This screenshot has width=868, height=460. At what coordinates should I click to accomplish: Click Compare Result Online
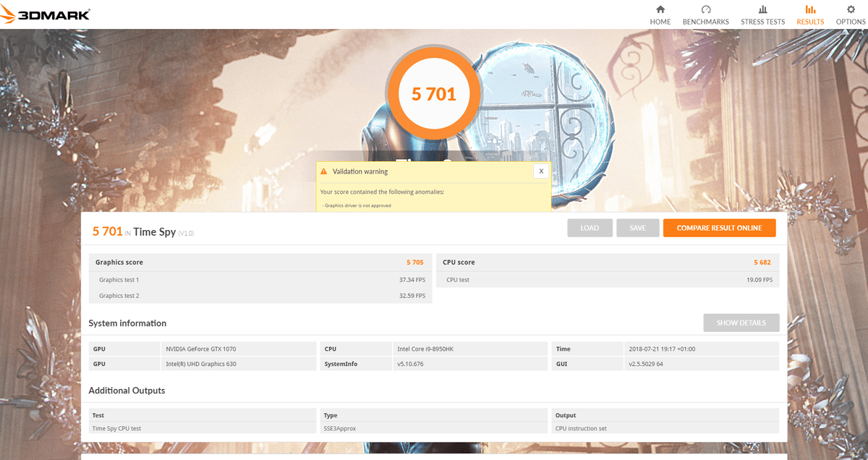point(719,228)
